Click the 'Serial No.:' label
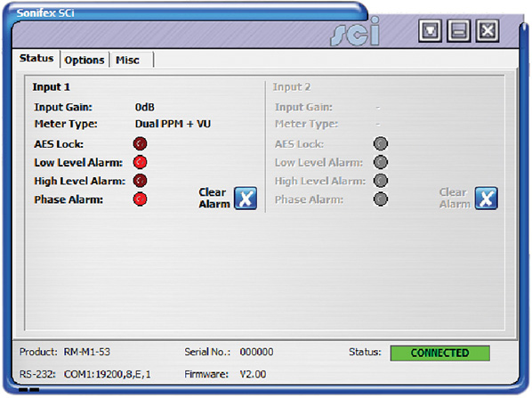The width and height of the screenshot is (532, 398). 207,352
